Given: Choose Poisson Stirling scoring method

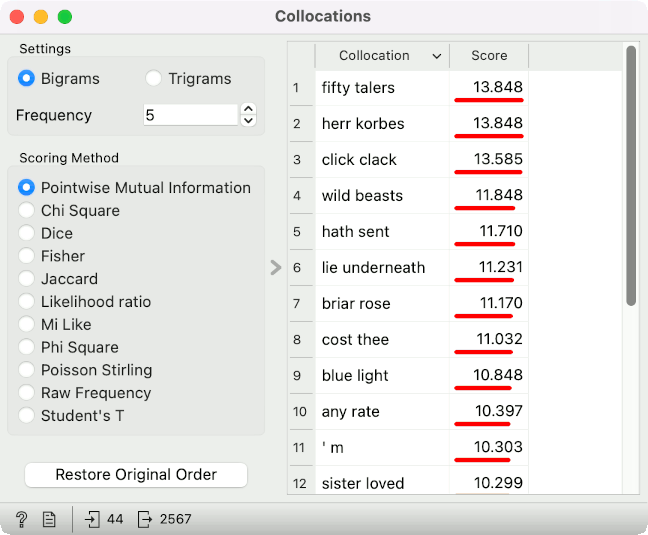Looking at the screenshot, I should pyautogui.click(x=26, y=370).
